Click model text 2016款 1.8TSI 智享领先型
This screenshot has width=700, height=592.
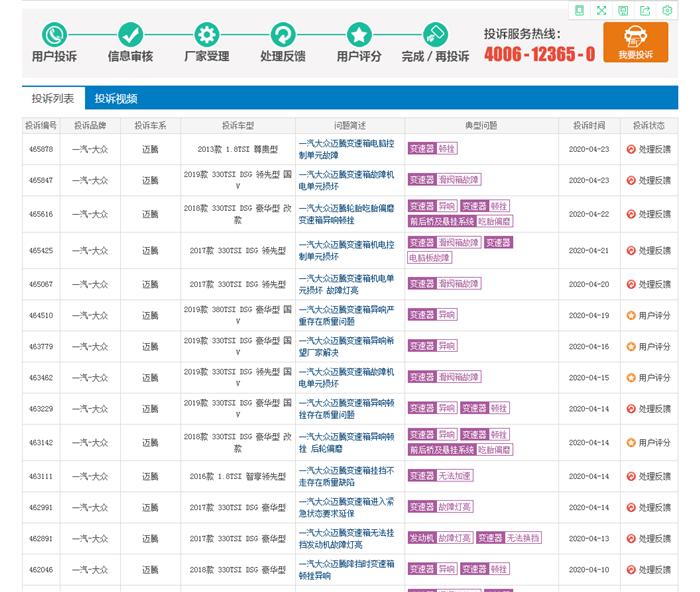(238, 476)
